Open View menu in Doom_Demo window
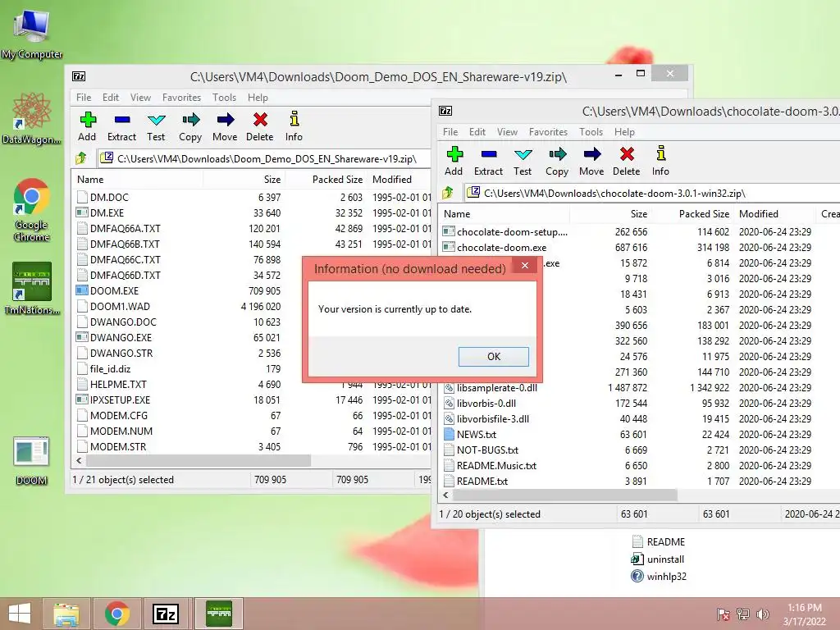 [140, 98]
